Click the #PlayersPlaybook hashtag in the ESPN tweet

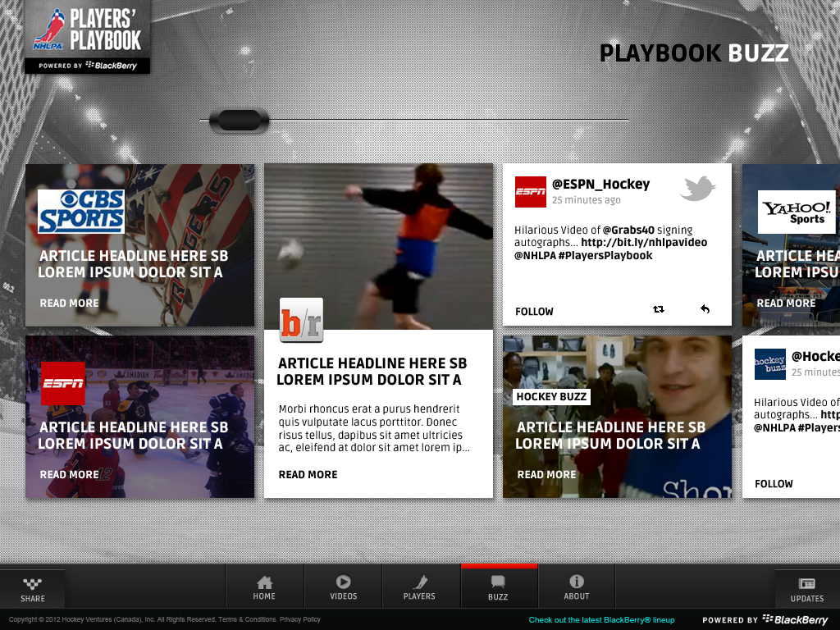[x=605, y=256]
